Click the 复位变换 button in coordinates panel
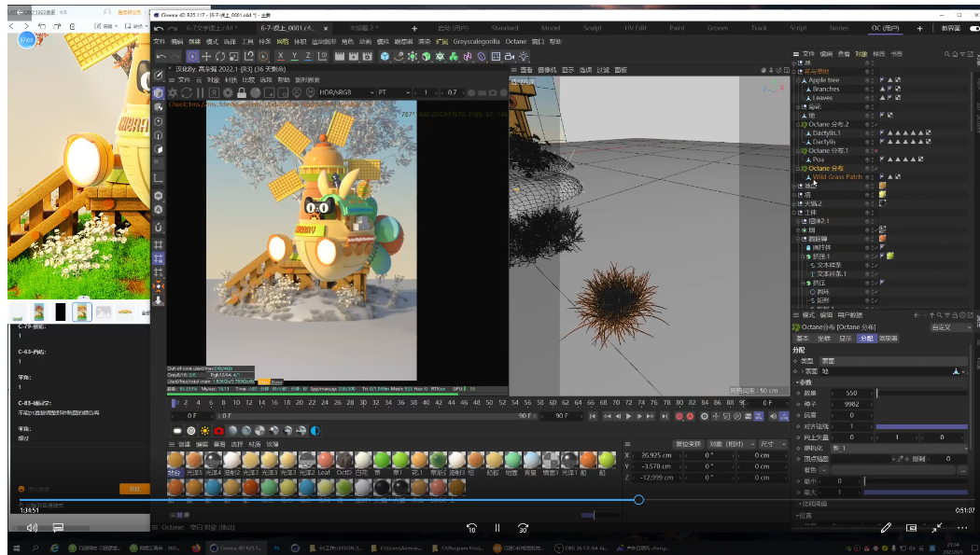The image size is (980, 555). click(x=688, y=444)
